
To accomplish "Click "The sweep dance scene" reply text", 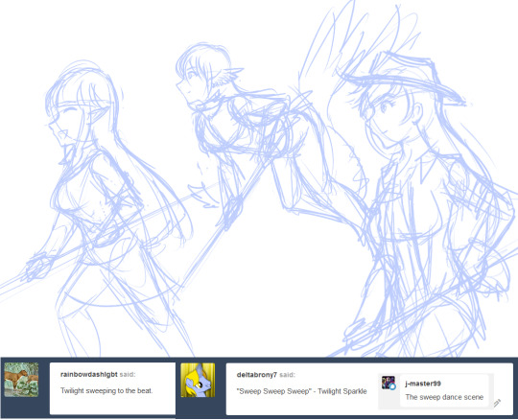I will 444,397.
